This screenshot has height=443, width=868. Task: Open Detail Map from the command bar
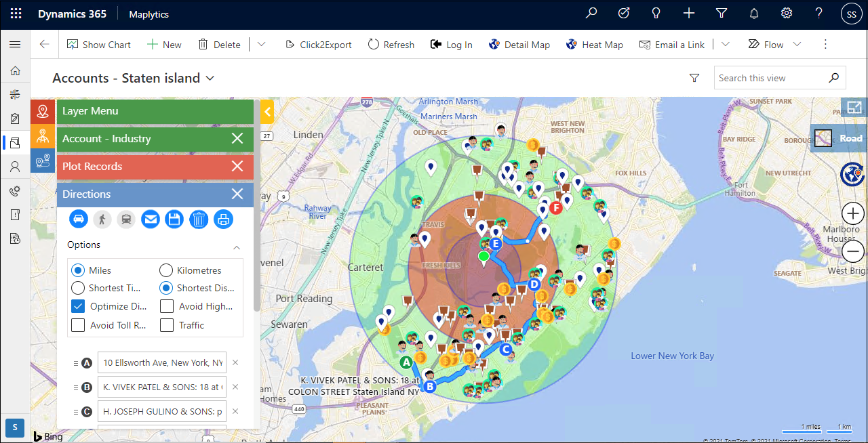click(x=519, y=45)
